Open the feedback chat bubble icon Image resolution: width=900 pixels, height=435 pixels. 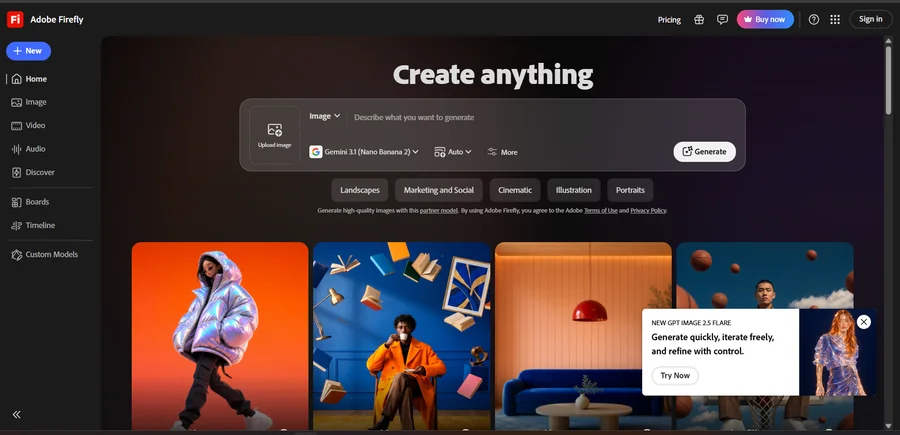(x=723, y=20)
